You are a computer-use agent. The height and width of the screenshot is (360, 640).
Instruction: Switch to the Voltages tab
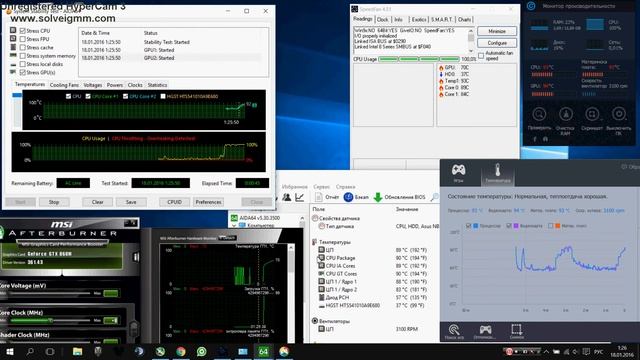tap(93, 85)
